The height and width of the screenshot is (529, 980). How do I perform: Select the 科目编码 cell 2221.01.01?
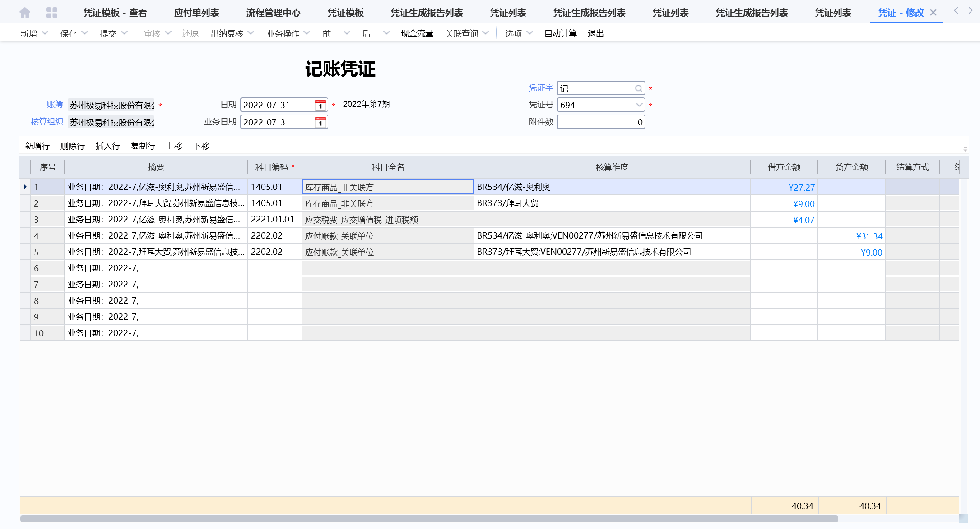275,220
